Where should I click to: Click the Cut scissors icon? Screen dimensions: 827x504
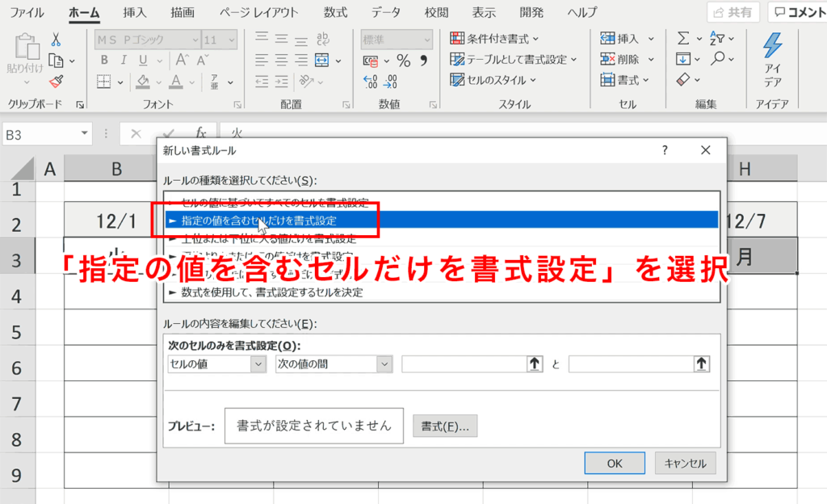tap(56, 40)
